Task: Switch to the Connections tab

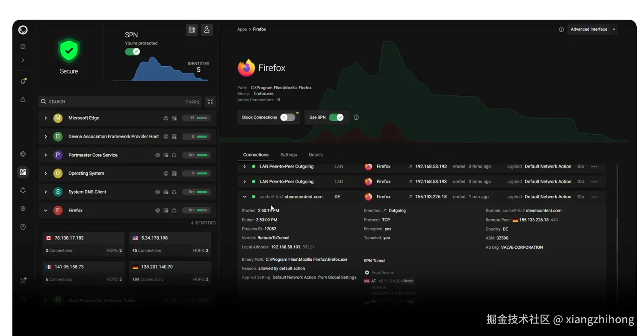Action: tap(256, 155)
